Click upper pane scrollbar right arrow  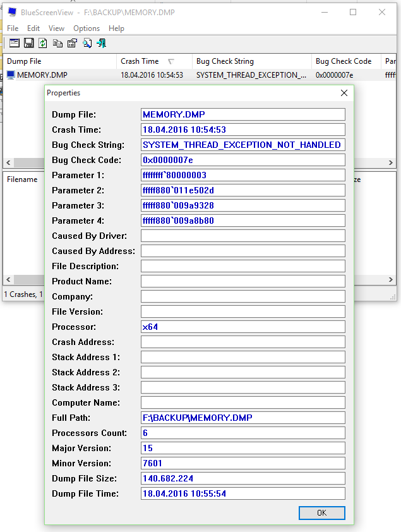(391, 162)
